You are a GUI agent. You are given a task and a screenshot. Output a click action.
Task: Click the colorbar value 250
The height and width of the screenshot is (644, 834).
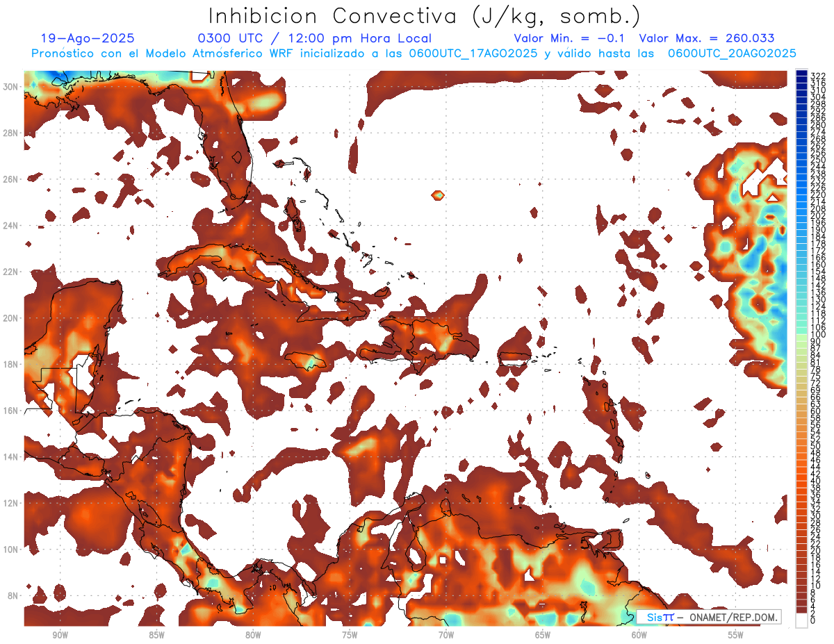tap(818, 160)
